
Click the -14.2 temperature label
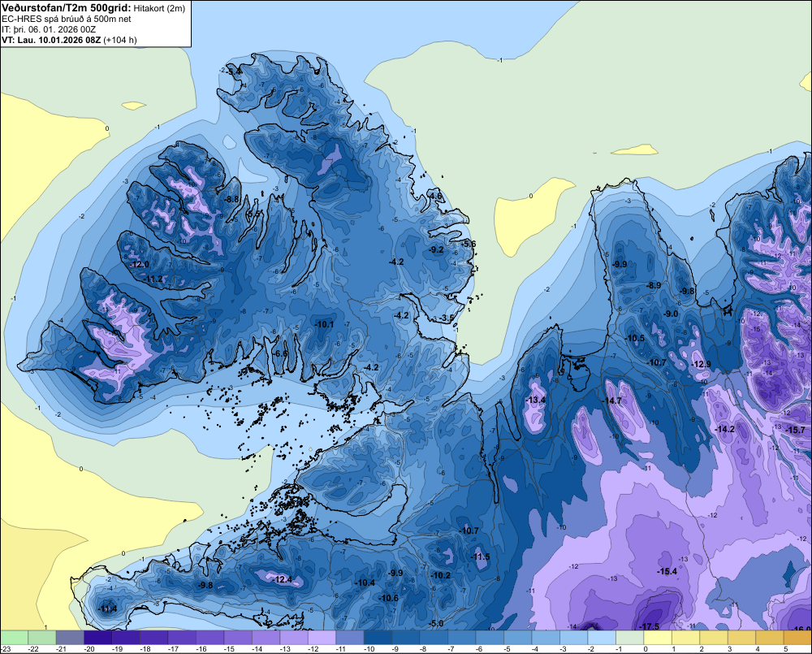[x=724, y=429]
